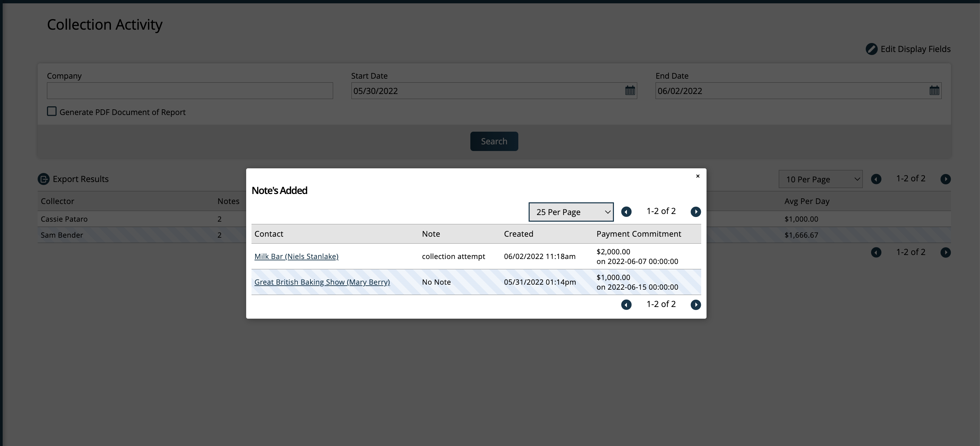
Task: Click next page arrow at dialog bottom
Action: pyautogui.click(x=696, y=304)
